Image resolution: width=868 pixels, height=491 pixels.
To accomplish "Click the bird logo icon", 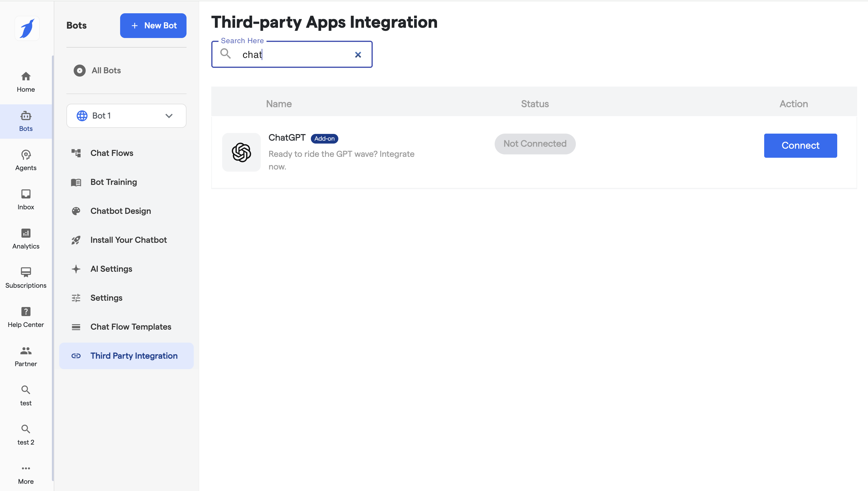I will (27, 28).
